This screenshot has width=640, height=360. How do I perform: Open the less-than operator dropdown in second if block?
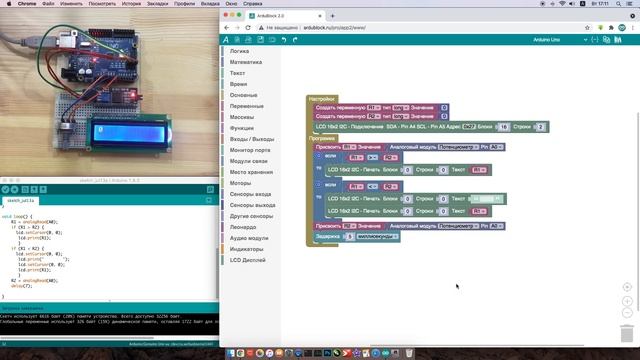coord(372,187)
